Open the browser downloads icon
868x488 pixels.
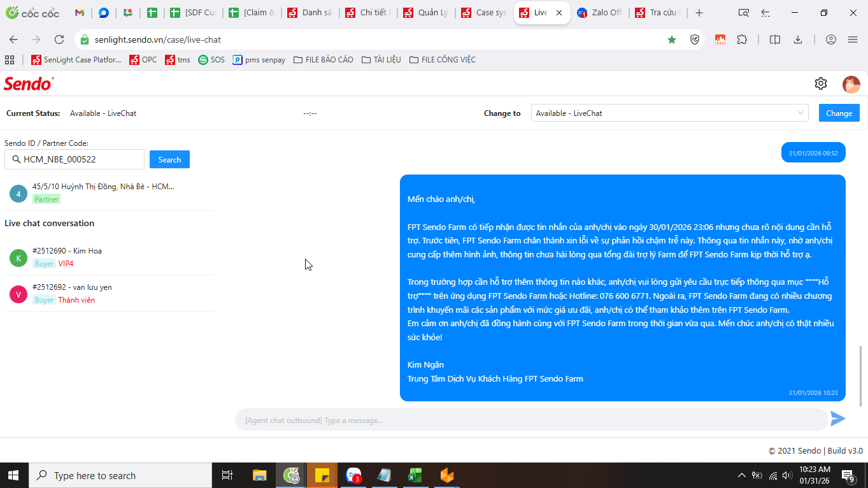click(797, 39)
